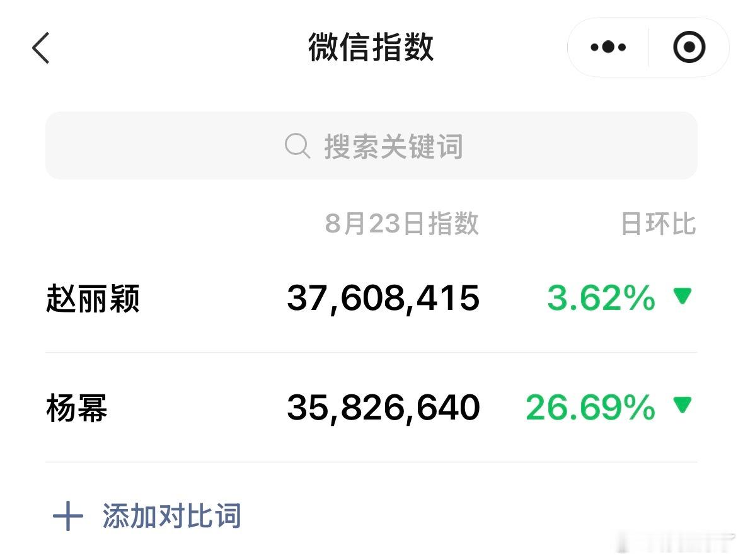Tap the plus icon to add keyword
The height and width of the screenshot is (560, 743).
[68, 516]
